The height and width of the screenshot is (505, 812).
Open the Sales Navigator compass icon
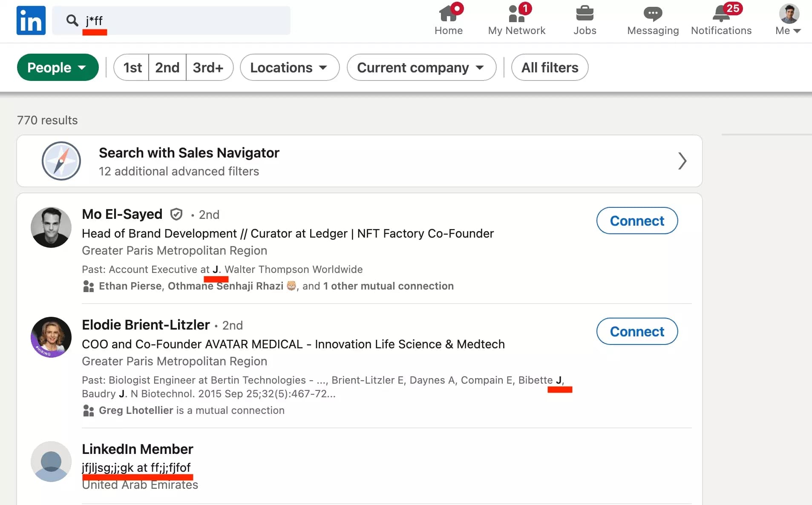(61, 161)
